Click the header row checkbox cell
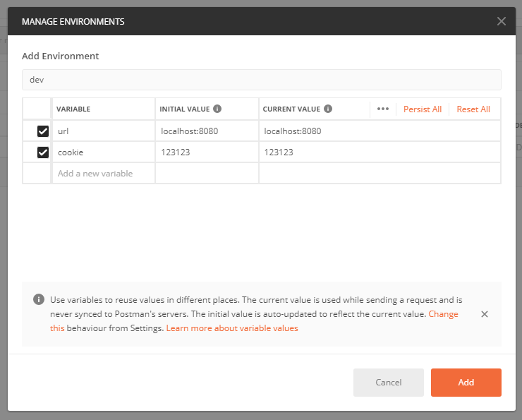The width and height of the screenshot is (522, 420). [x=37, y=109]
